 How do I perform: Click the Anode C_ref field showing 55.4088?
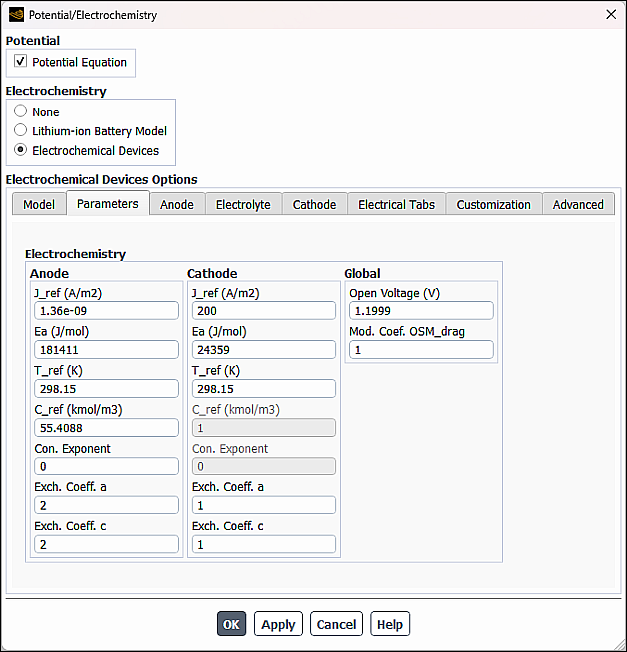tap(106, 428)
